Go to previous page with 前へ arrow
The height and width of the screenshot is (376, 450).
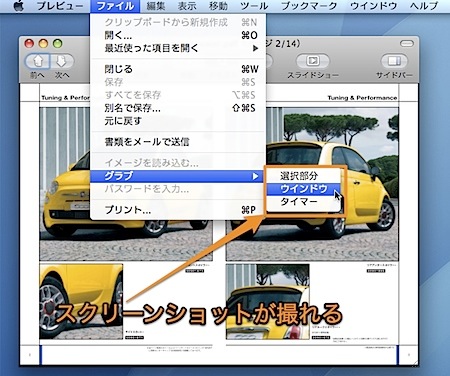(x=38, y=61)
